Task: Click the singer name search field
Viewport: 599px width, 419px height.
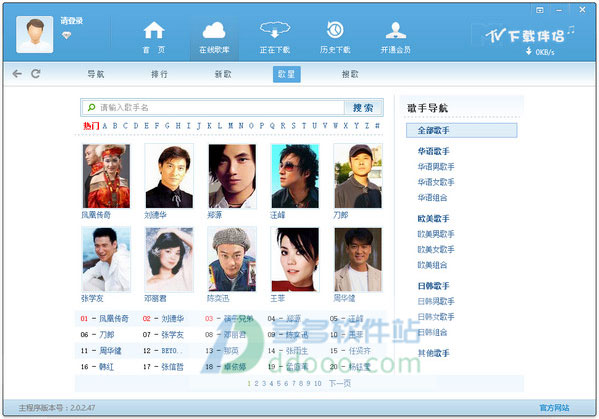Action: pos(213,108)
